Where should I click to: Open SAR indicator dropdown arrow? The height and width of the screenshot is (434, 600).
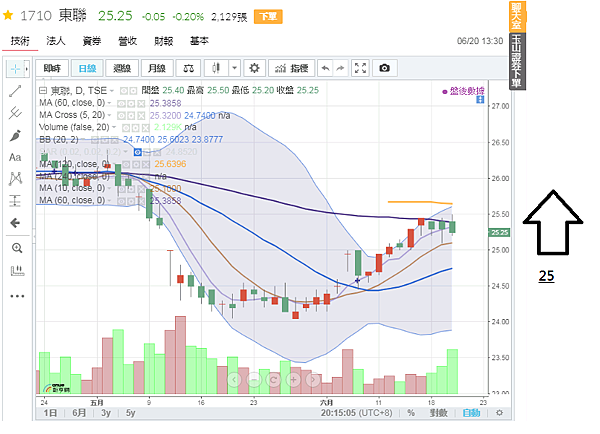125,152
